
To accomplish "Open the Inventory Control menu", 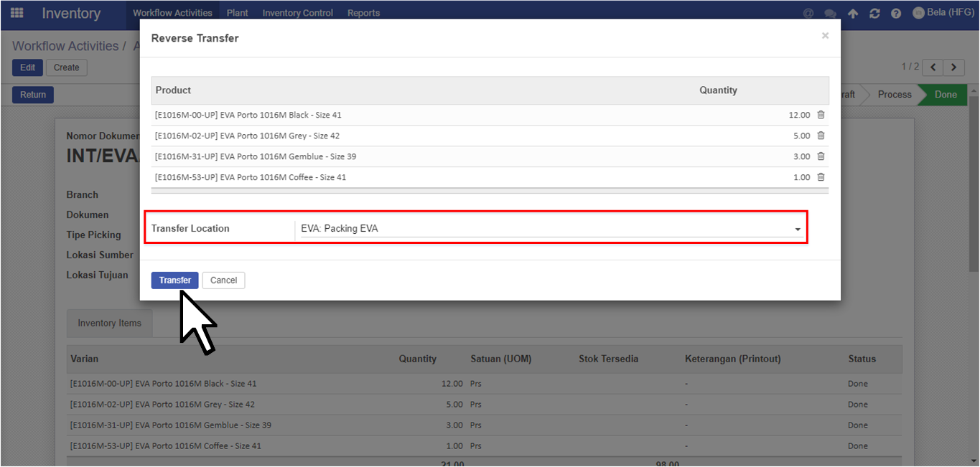I will (x=298, y=13).
